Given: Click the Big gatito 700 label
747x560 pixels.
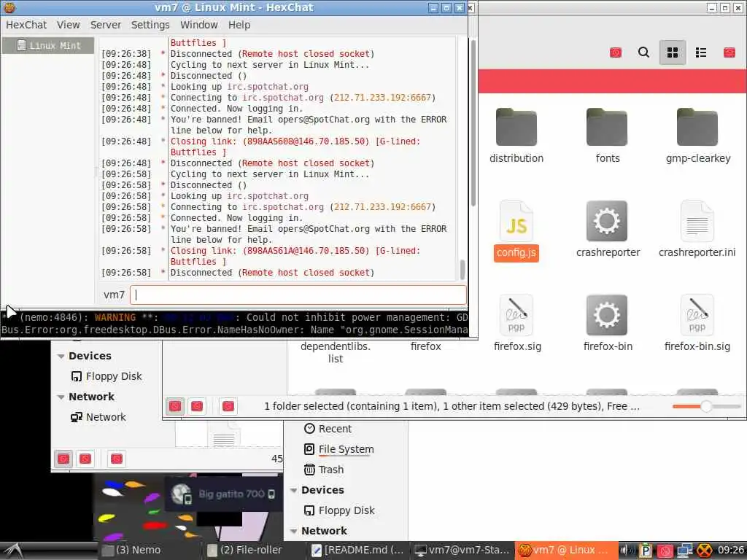Looking at the screenshot, I should (231, 494).
